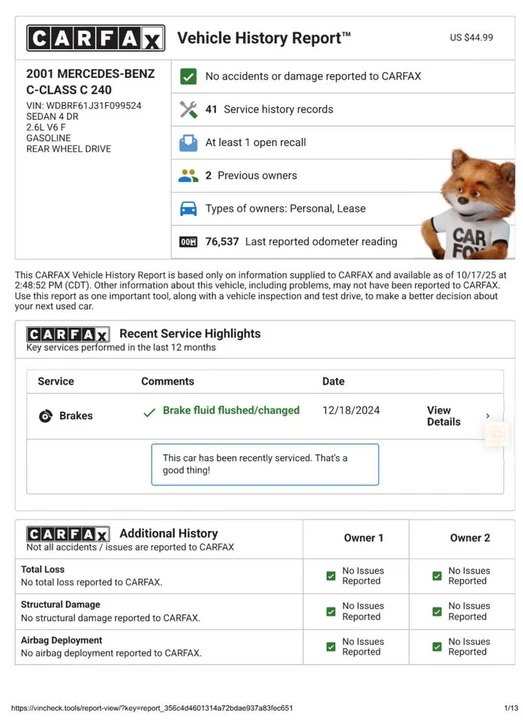This screenshot has width=523, height=720.
Task: Click the Owner 1 column header
Action: (x=364, y=538)
